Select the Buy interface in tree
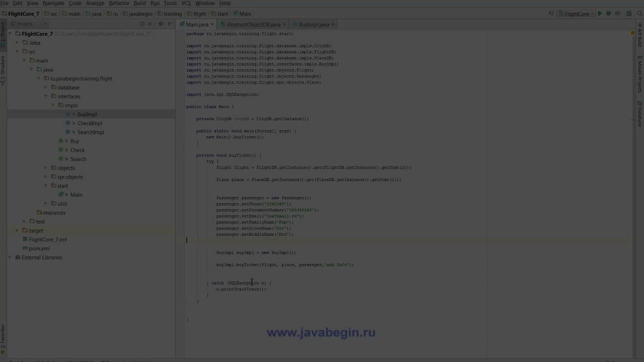The width and height of the screenshot is (644, 362). point(74,141)
